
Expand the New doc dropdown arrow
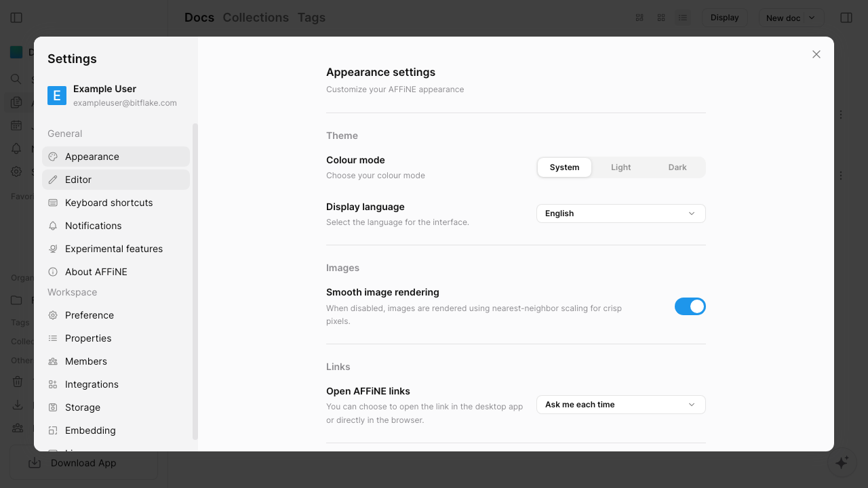[812, 18]
